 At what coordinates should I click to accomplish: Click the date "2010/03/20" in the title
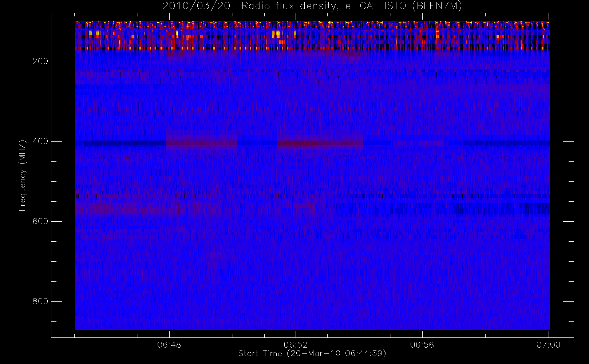197,6
